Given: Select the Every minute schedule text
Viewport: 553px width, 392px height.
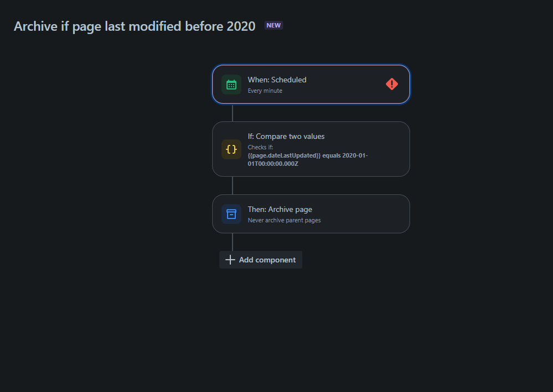Looking at the screenshot, I should click(265, 91).
